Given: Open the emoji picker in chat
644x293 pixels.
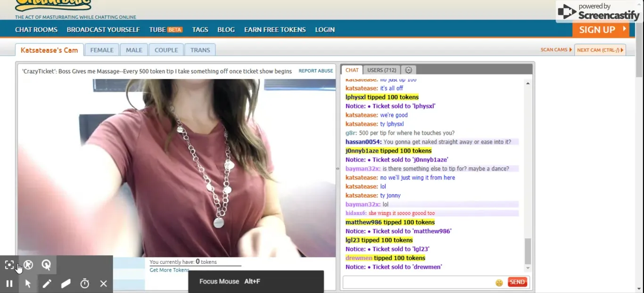Looking at the screenshot, I should coord(499,283).
